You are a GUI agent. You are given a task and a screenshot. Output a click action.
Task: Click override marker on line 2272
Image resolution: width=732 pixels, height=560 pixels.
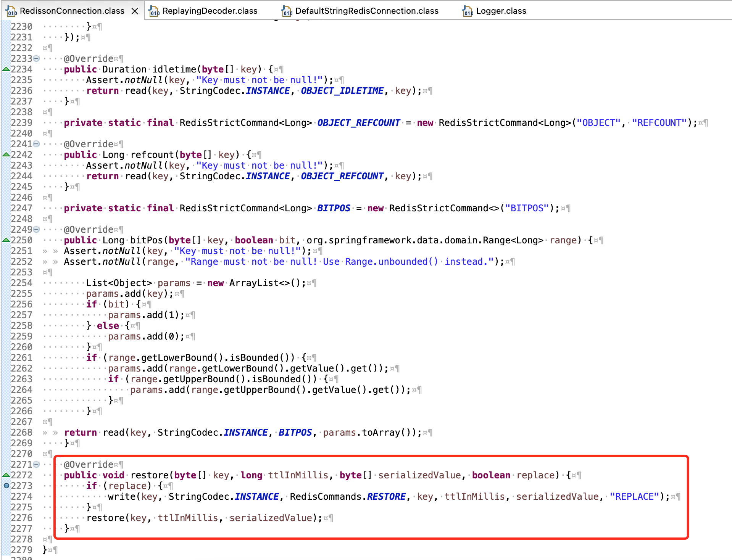[6, 475]
